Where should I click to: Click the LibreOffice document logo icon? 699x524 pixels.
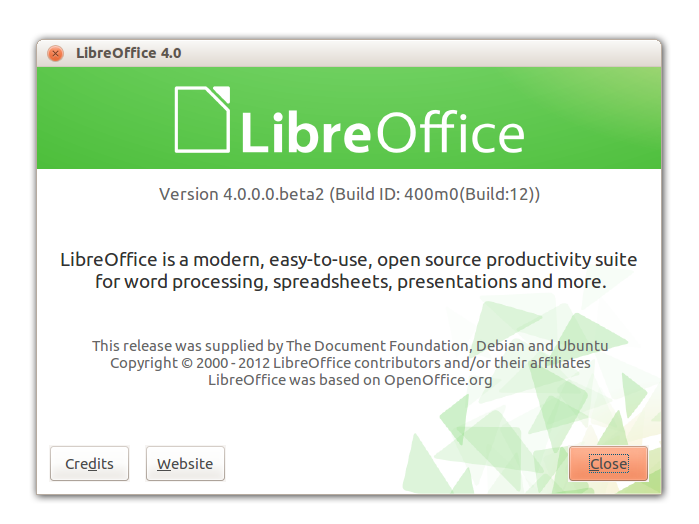204,119
